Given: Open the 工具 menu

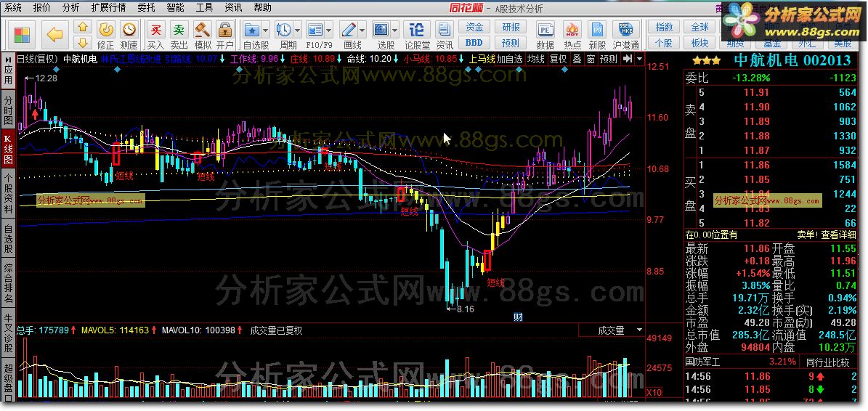Looking at the screenshot, I should pyautogui.click(x=204, y=8).
